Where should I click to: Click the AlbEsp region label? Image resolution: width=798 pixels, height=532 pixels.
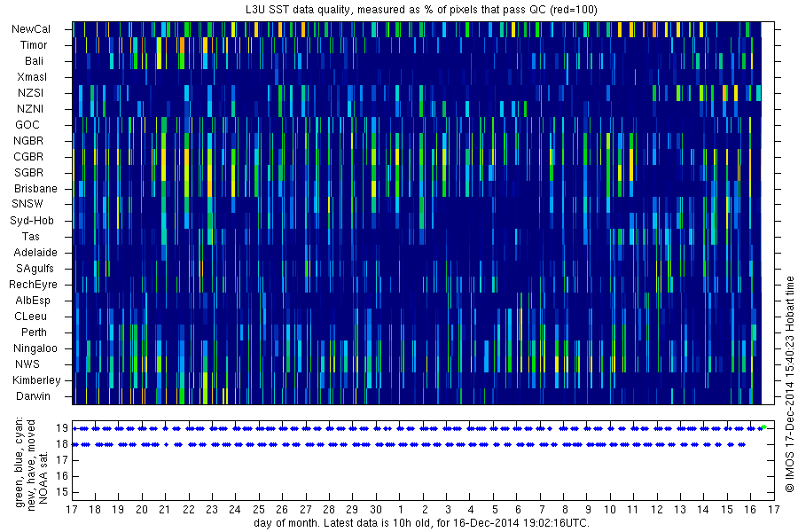click(33, 301)
